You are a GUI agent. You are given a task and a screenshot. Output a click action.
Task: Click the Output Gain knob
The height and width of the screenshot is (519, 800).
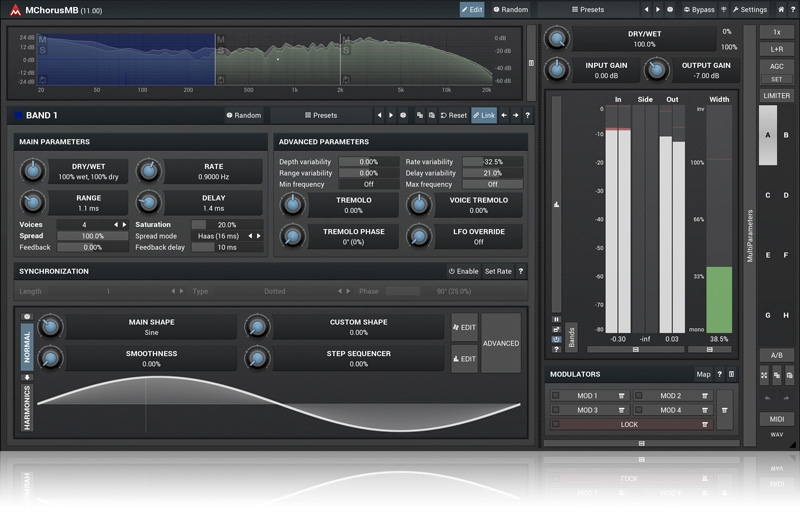pyautogui.click(x=656, y=70)
